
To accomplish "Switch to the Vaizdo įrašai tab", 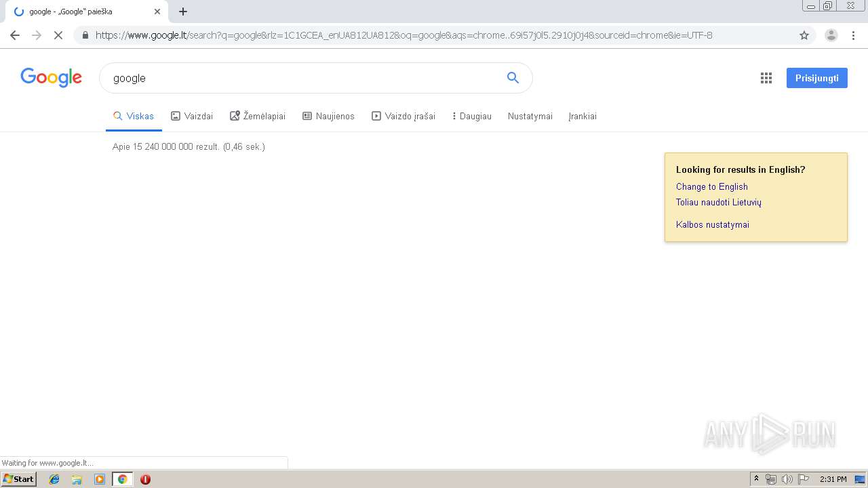I will click(x=403, y=116).
